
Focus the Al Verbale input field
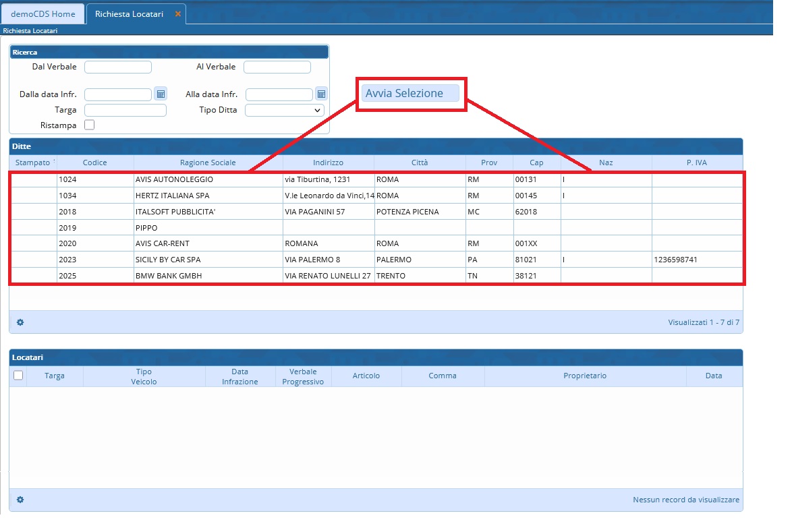point(277,67)
